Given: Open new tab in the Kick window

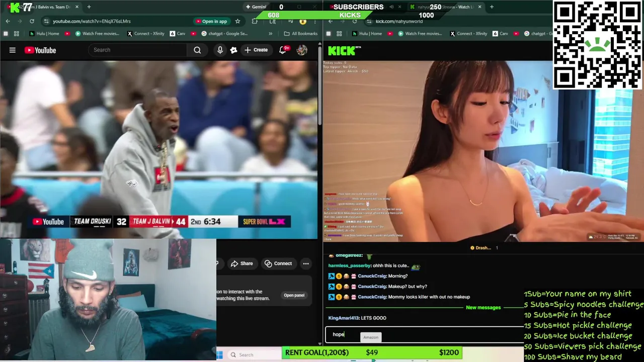Looking at the screenshot, I should (492, 7).
